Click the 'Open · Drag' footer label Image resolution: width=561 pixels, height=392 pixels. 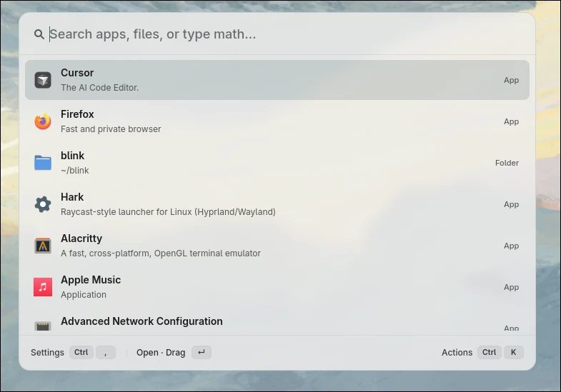[161, 353]
